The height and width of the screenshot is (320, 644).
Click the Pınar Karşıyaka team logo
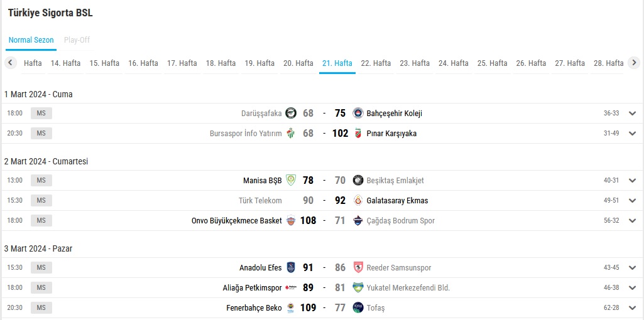[358, 133]
